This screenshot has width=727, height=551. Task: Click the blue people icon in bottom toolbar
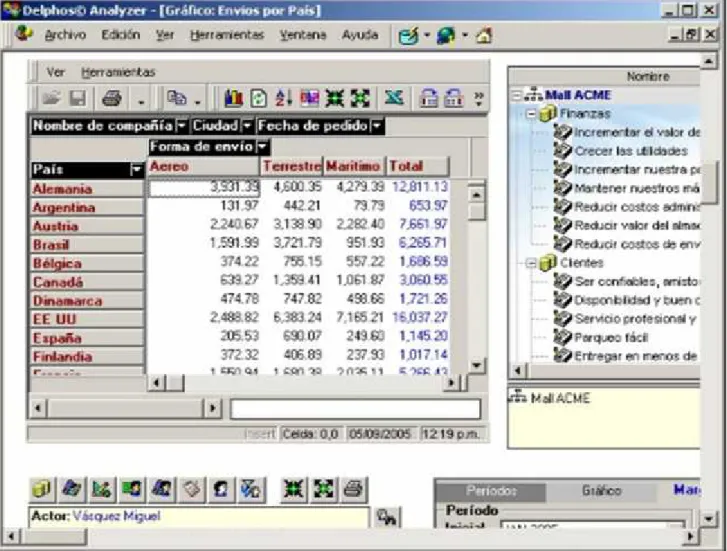coord(161,489)
